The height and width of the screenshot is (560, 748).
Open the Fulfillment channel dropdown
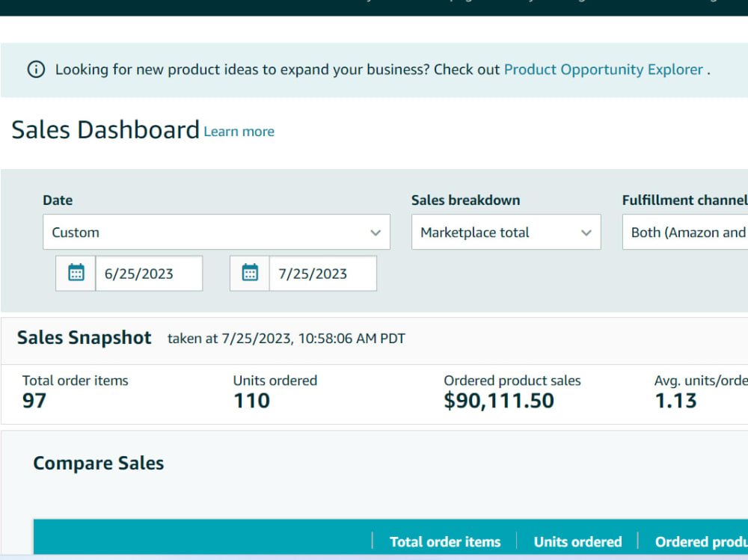tap(685, 233)
